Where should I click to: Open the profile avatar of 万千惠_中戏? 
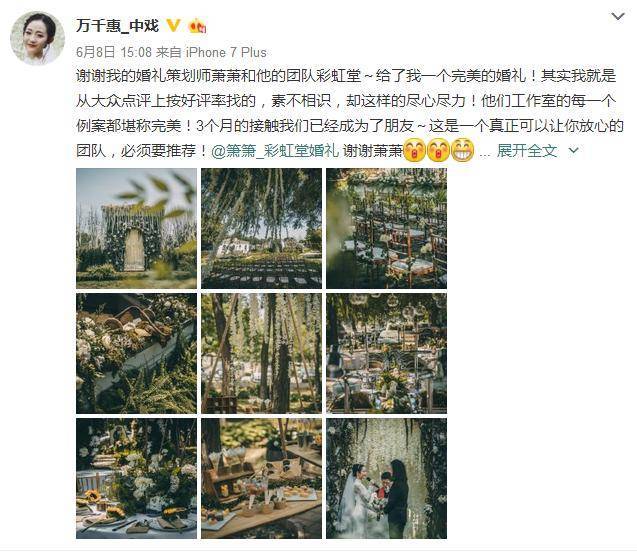coord(37,38)
